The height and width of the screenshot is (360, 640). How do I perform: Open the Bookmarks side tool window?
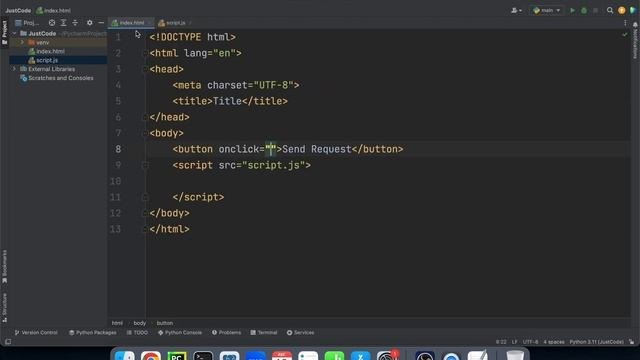(4, 267)
